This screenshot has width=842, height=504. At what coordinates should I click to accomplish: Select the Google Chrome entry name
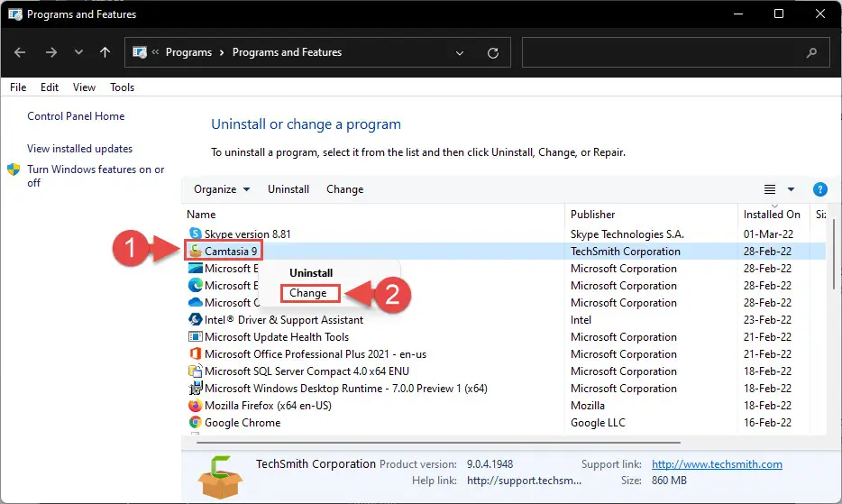[243, 422]
